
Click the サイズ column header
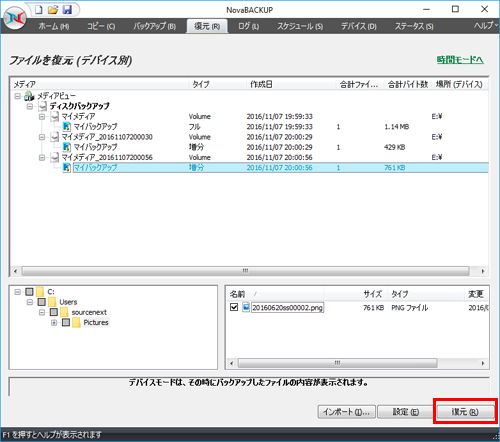click(355, 294)
